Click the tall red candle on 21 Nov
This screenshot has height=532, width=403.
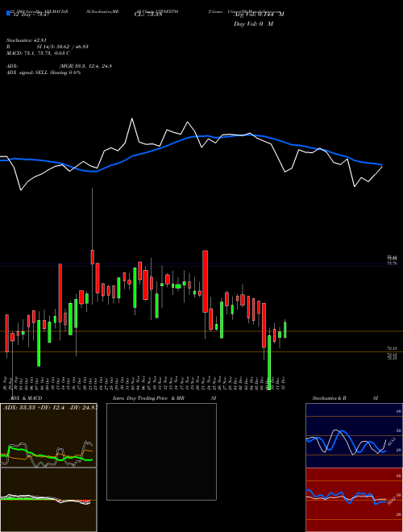[x=205, y=281]
